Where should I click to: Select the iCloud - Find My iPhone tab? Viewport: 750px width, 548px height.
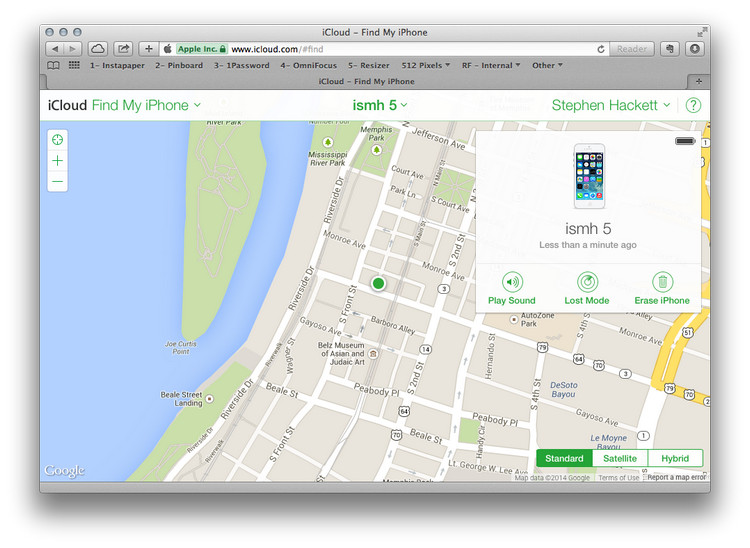[366, 81]
